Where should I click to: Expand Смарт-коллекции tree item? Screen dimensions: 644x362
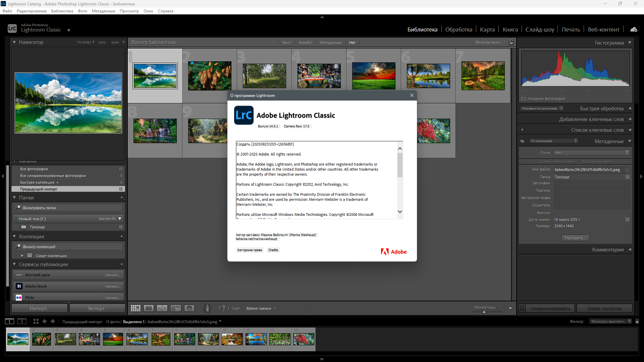[22, 256]
